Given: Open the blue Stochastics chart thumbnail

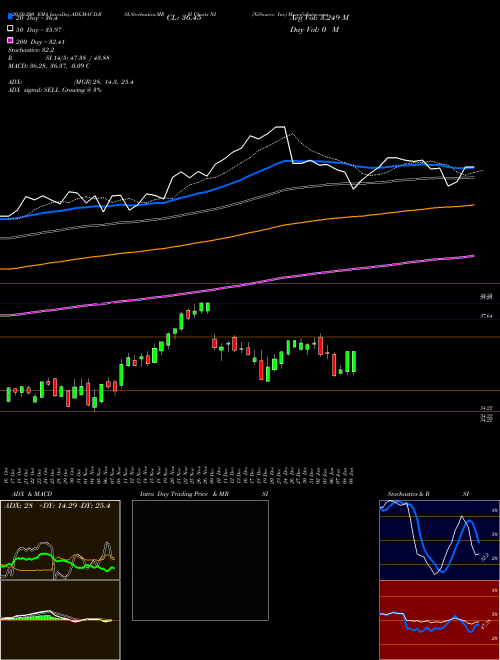Looking at the screenshot, I should [x=439, y=540].
